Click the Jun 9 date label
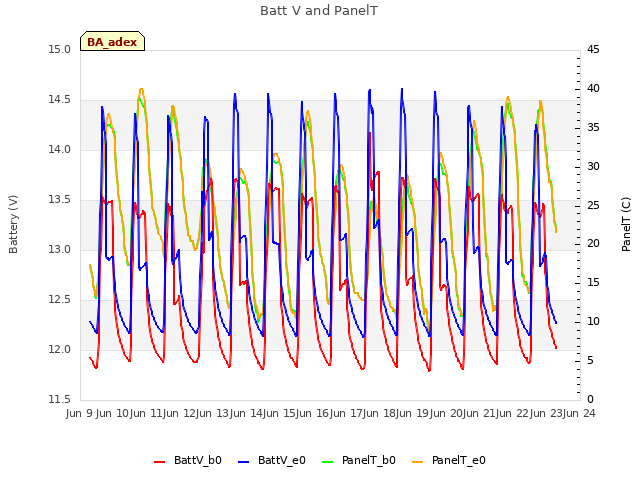The width and height of the screenshot is (640, 480). [80, 414]
